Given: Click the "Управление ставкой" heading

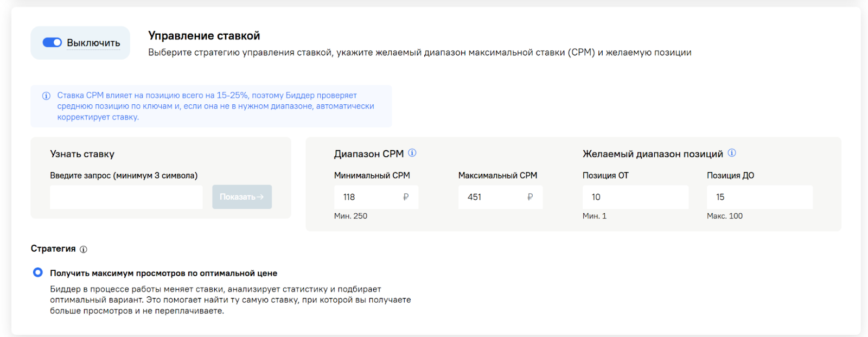Looking at the screenshot, I should 204,36.
